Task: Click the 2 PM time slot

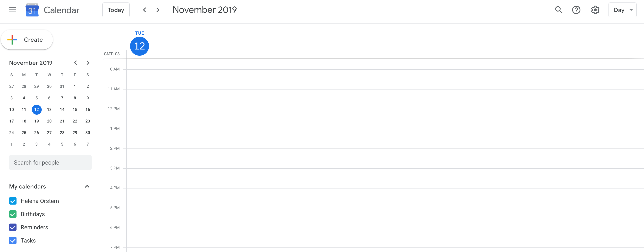Action: pyautogui.click(x=385, y=158)
